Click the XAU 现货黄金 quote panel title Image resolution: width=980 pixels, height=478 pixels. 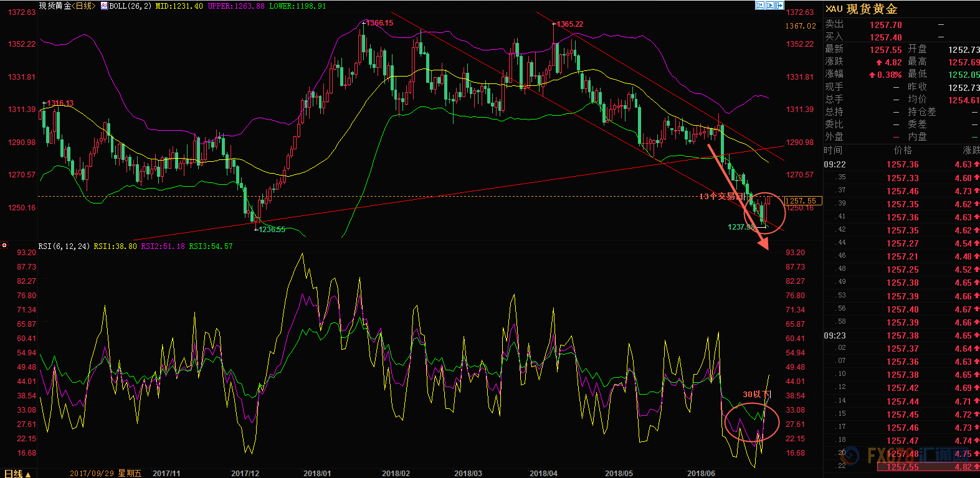[862, 9]
